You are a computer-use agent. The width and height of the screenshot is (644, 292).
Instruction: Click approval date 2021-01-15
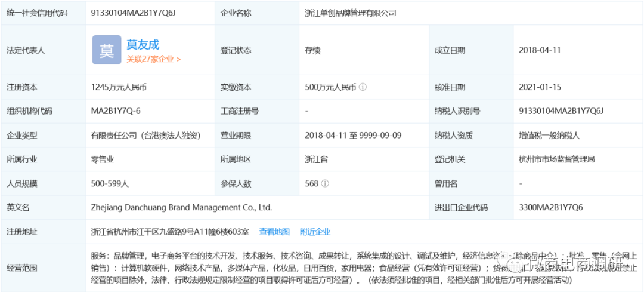[x=540, y=87]
